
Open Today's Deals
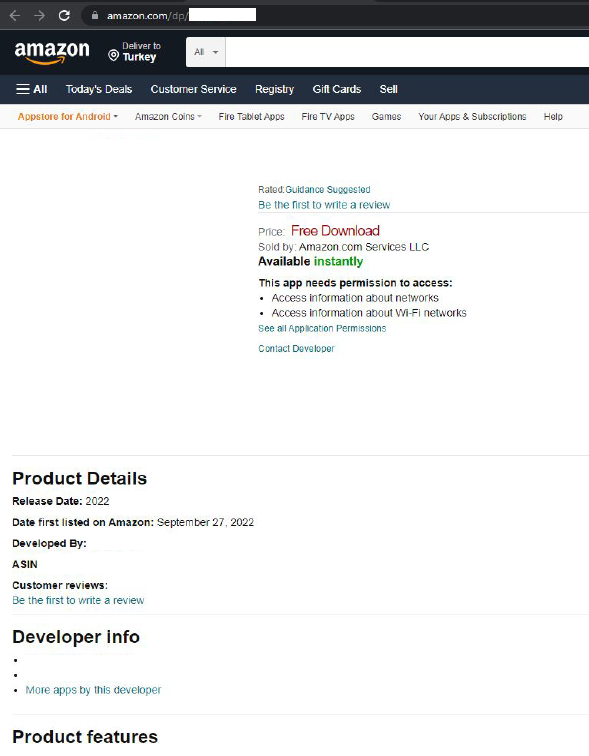[x=99, y=89]
